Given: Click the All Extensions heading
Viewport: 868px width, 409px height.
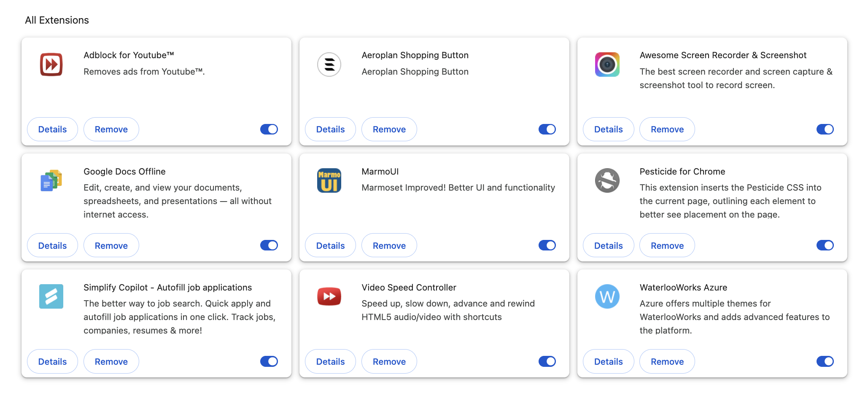Looking at the screenshot, I should [x=57, y=20].
